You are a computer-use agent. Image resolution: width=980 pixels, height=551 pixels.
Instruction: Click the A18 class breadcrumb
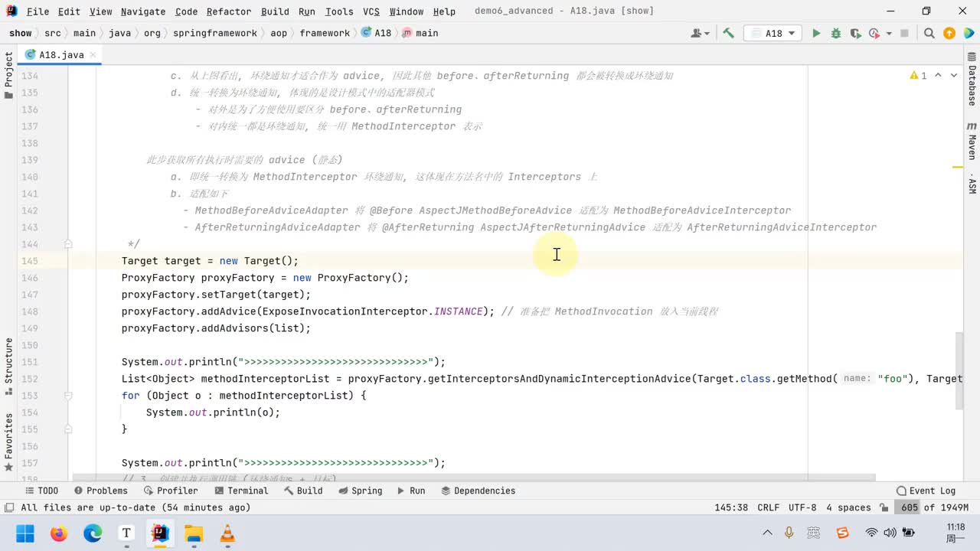(x=377, y=33)
